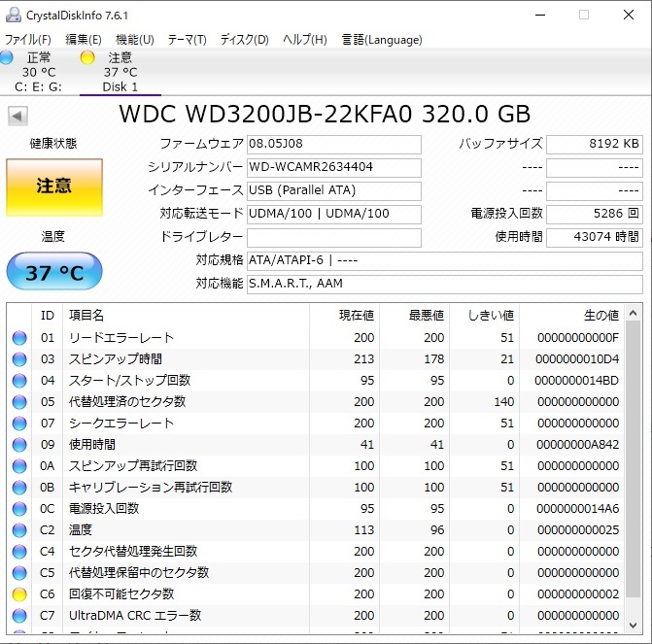Open the 編集(E) menu

click(84, 40)
